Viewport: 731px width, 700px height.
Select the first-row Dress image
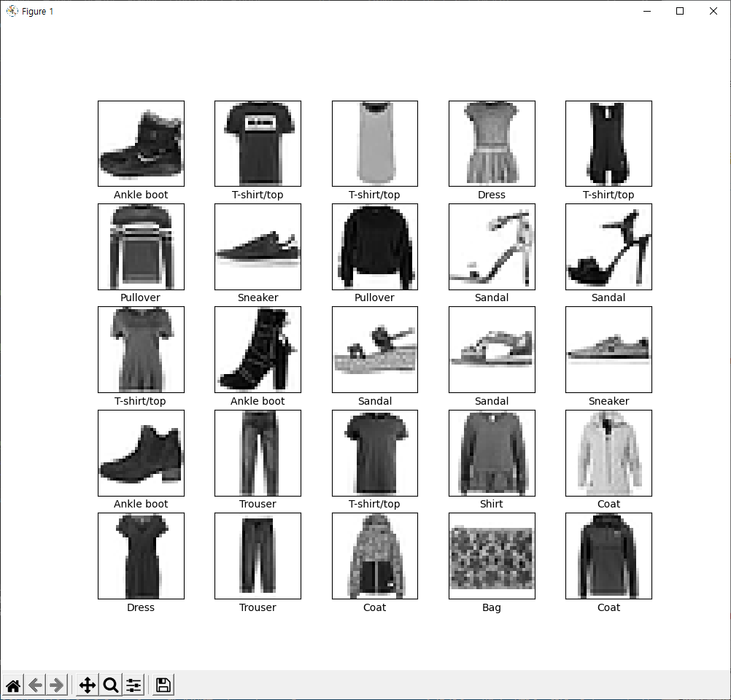tap(492, 144)
